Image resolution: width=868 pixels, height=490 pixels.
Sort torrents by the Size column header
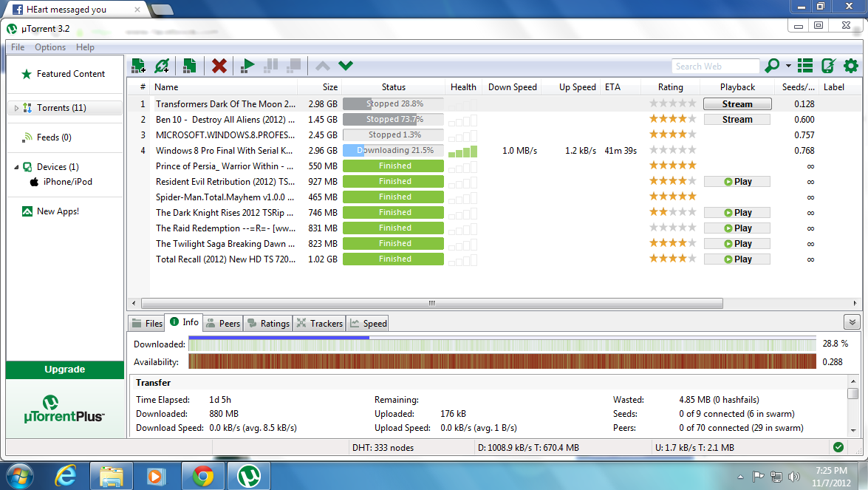point(320,87)
